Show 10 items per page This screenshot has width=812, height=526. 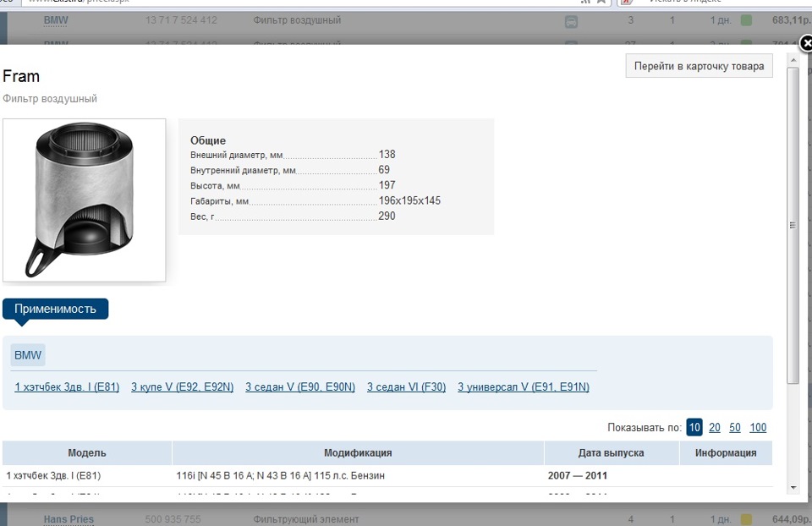point(694,427)
